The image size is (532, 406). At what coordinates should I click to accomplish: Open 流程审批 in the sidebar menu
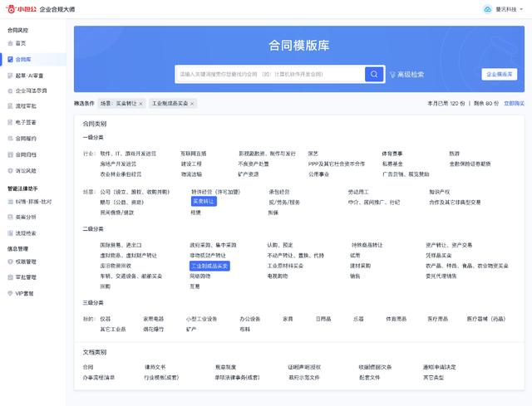coord(26,106)
